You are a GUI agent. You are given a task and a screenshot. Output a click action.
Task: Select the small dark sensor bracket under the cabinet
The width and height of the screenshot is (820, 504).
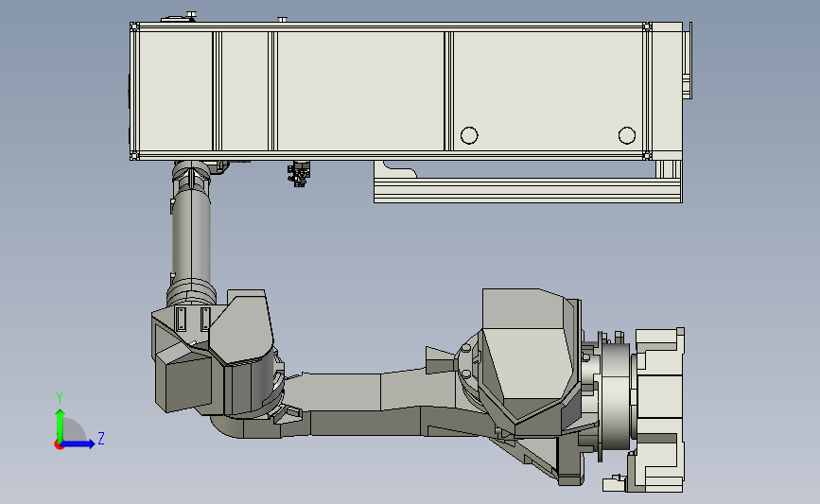(x=299, y=174)
